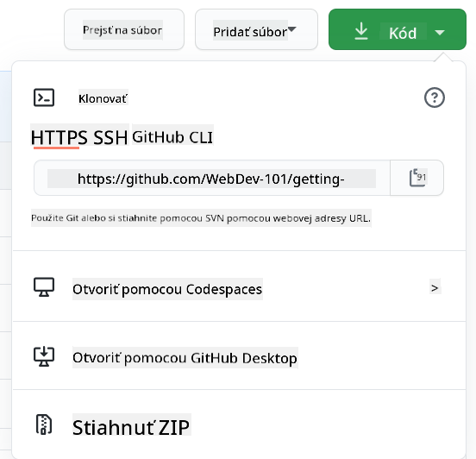The width and height of the screenshot is (476, 459).
Task: Click the Prejsť na súbor button
Action: (x=124, y=29)
